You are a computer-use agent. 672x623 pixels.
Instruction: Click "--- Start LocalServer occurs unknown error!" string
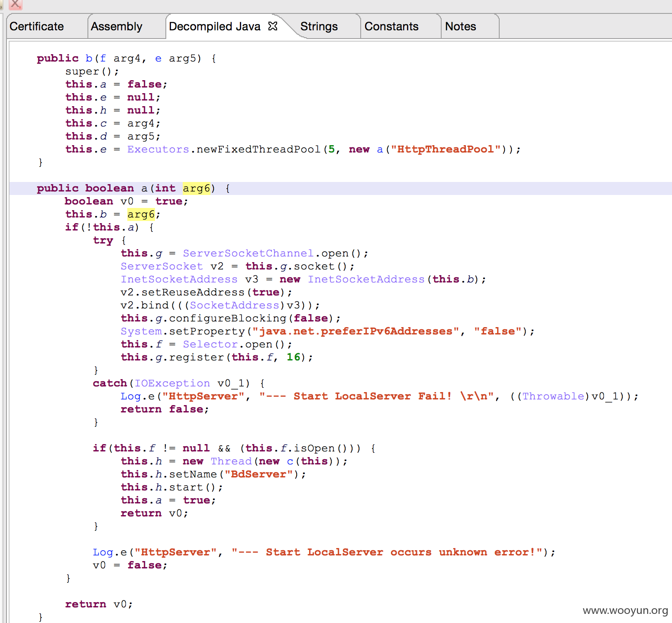point(387,552)
